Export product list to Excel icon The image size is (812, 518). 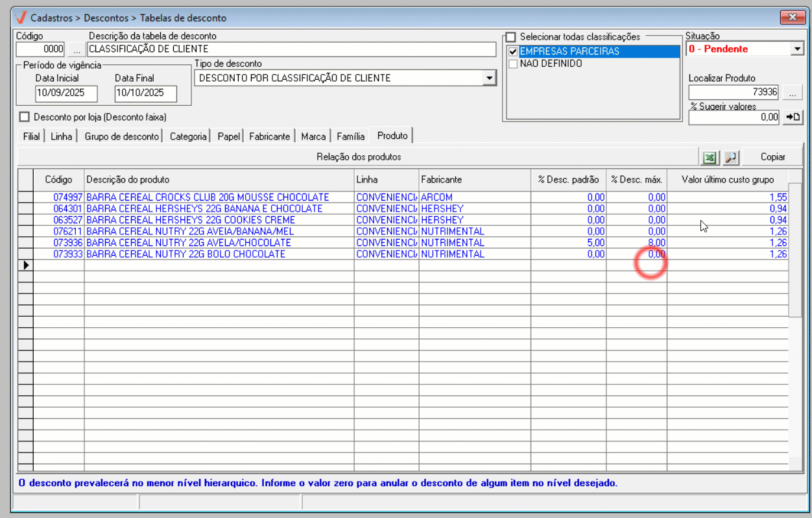710,157
